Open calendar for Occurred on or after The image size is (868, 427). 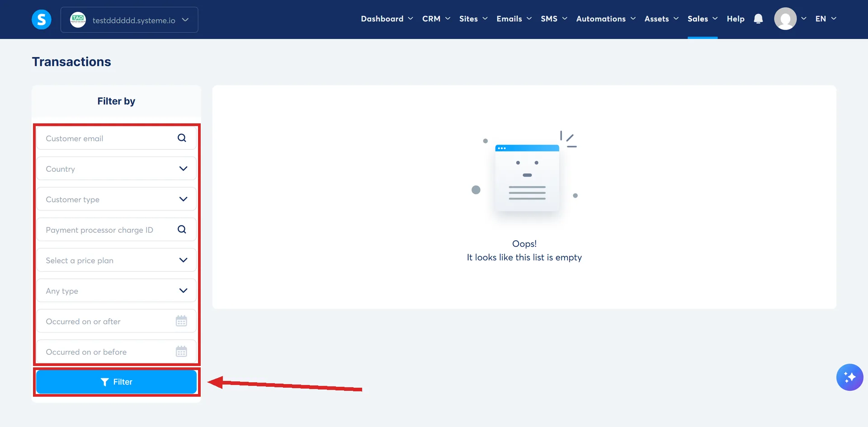181,321
